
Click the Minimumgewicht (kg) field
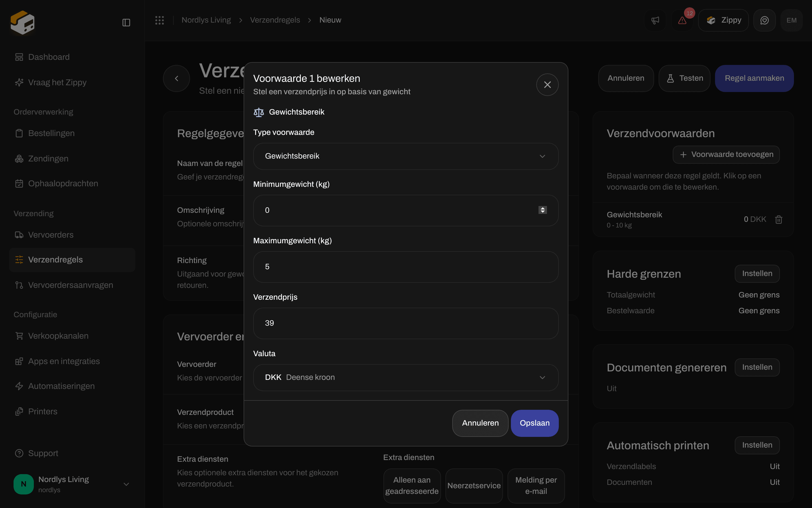coord(406,210)
